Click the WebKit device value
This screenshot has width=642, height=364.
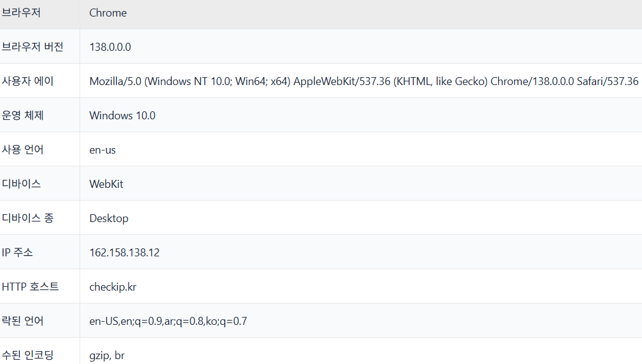pos(106,184)
